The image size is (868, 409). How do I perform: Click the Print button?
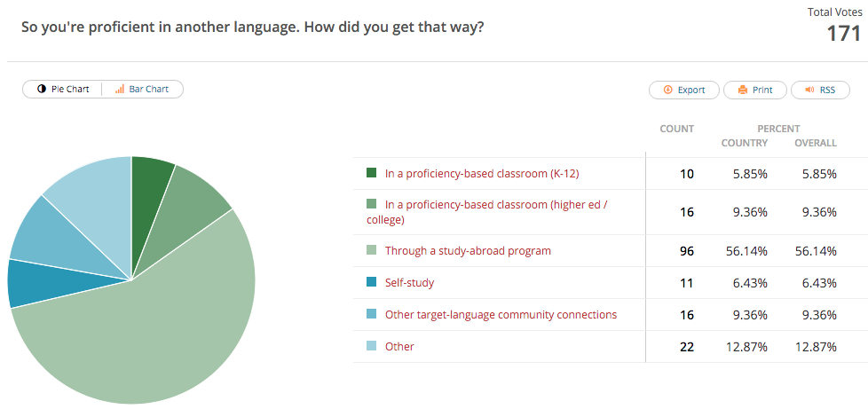(754, 90)
